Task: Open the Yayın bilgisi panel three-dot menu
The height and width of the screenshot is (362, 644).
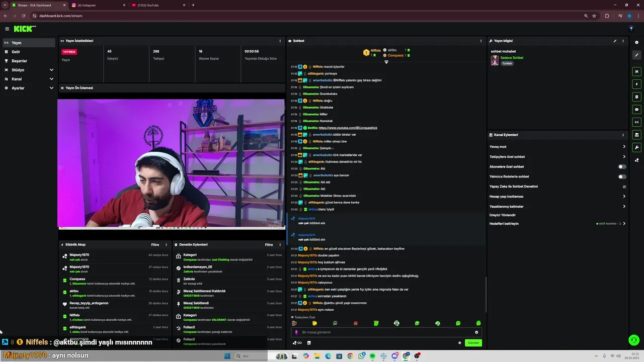Action: pyautogui.click(x=623, y=41)
